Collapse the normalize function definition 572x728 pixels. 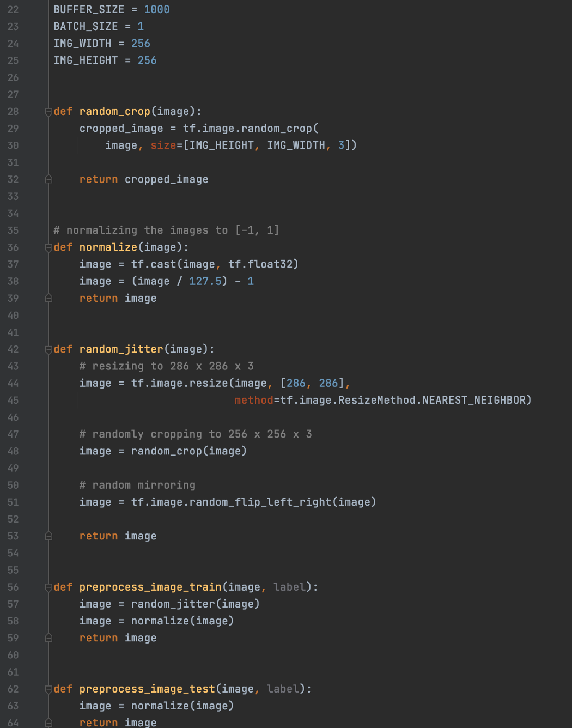[48, 247]
